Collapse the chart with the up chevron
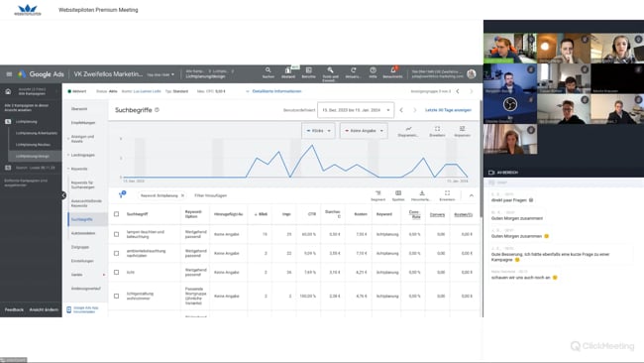The width and height of the screenshot is (644, 363). [471, 195]
